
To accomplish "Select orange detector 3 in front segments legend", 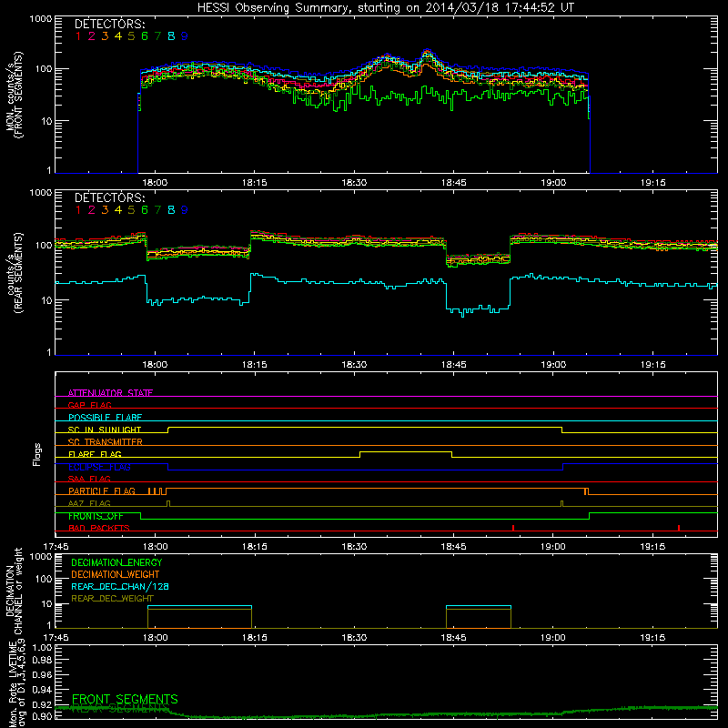I will [x=105, y=36].
